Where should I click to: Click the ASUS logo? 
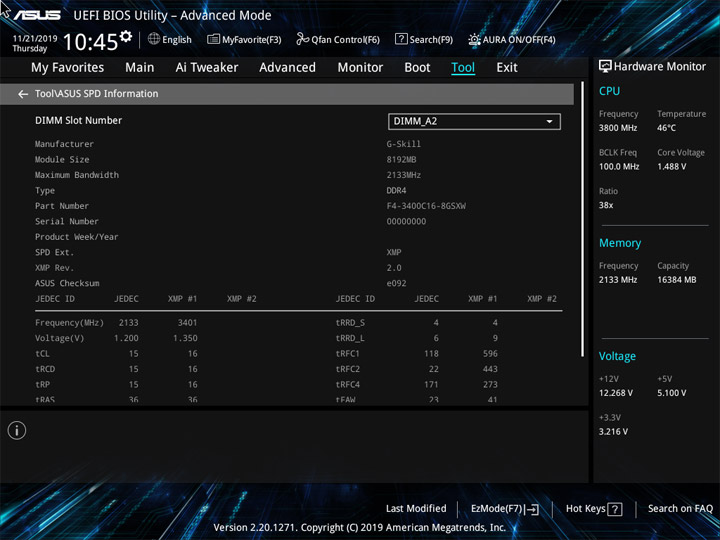tap(37, 15)
